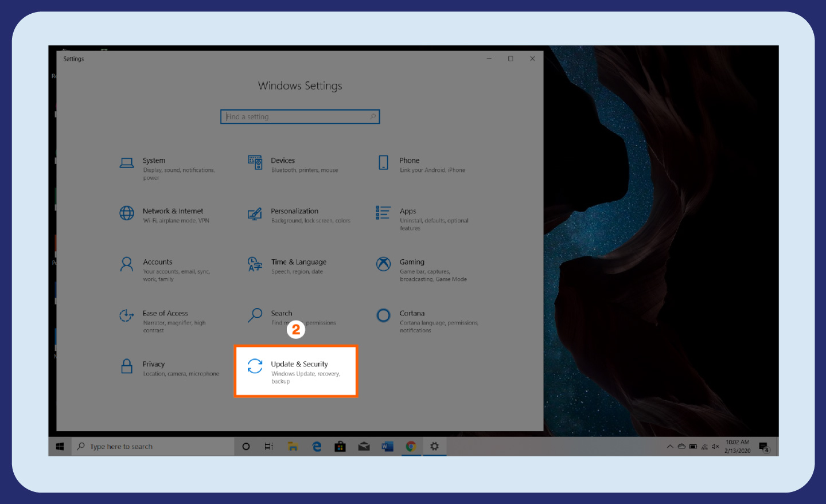Open File Explorer from the taskbar
The image size is (826, 504).
(293, 447)
